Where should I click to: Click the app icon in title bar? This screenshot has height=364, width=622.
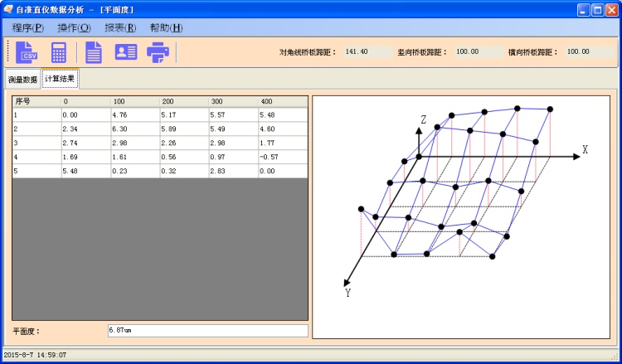click(x=8, y=9)
